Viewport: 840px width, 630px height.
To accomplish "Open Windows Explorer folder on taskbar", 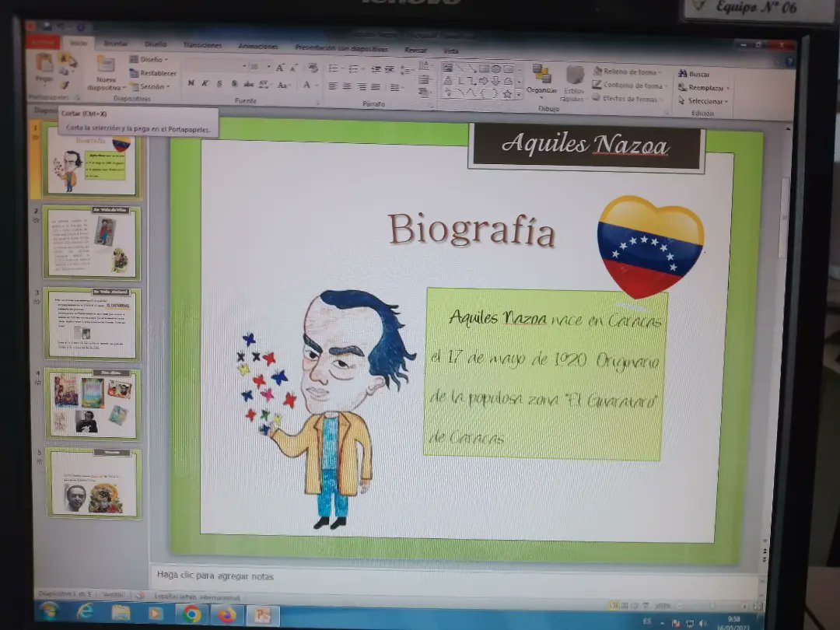I will click(x=121, y=613).
